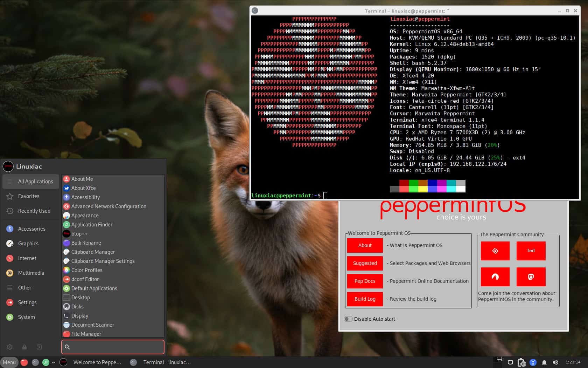Open the Clipboard Manager Settings
The width and height of the screenshot is (588, 368).
pyautogui.click(x=103, y=261)
